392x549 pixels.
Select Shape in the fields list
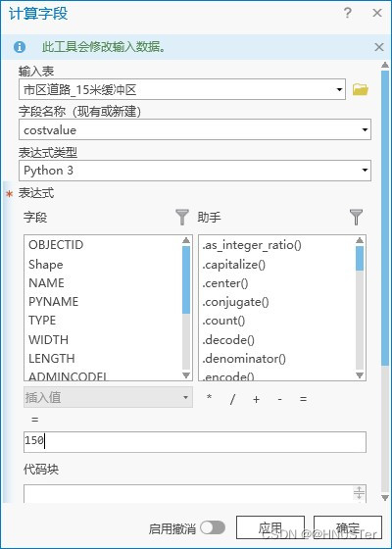(46, 265)
